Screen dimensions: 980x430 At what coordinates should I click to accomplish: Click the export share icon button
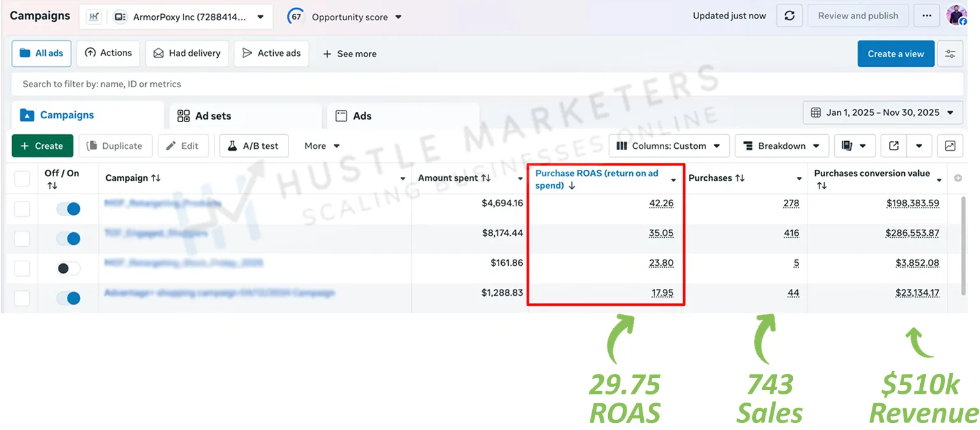pyautogui.click(x=894, y=146)
